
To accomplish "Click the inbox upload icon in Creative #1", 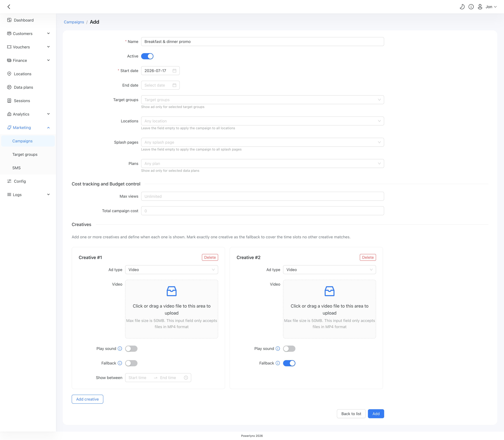I will click(x=172, y=291).
